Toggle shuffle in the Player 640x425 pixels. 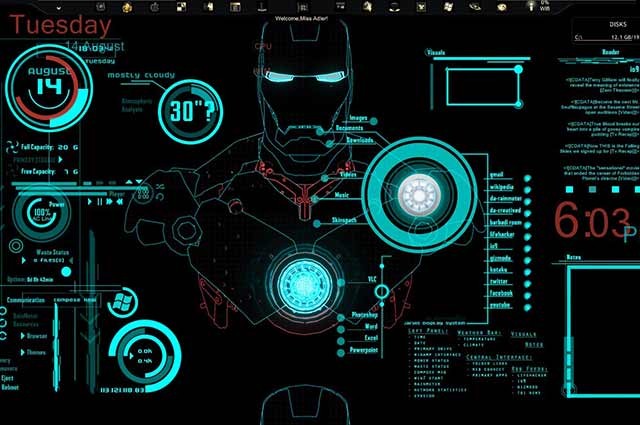click(x=160, y=187)
